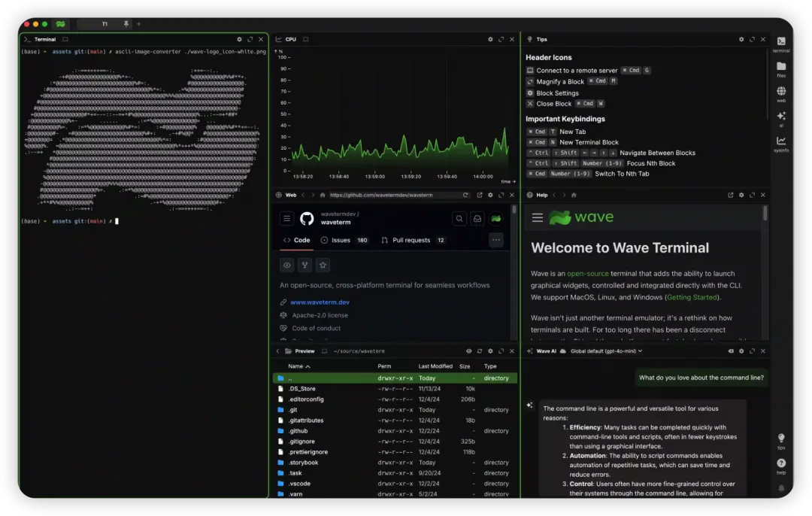Viewport: 812px width, 516px height.
Task: Toggle hidden files eye icon in Preview
Action: pyautogui.click(x=468, y=351)
